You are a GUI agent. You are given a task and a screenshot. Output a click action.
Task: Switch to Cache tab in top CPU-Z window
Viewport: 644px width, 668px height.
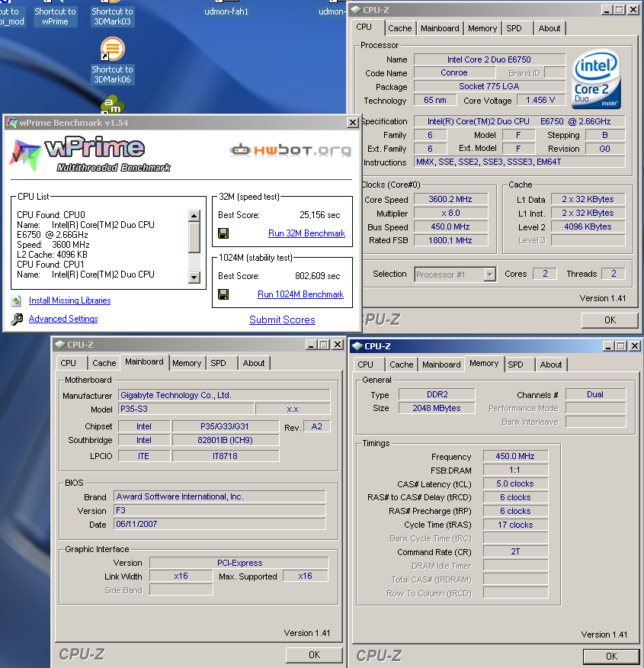[399, 28]
